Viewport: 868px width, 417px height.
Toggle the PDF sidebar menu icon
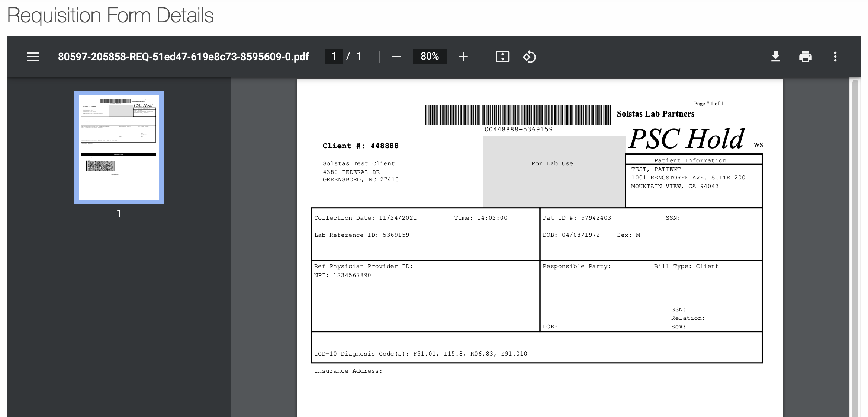(x=33, y=57)
